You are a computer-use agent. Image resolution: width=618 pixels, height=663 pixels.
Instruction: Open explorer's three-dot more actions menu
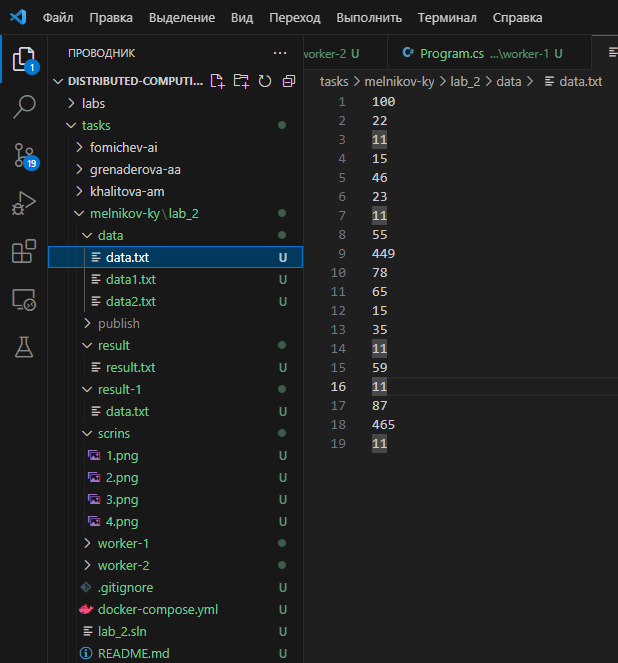pos(279,53)
